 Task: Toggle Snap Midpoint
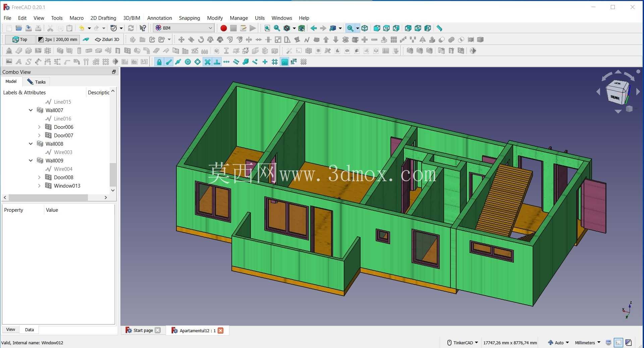[178, 62]
